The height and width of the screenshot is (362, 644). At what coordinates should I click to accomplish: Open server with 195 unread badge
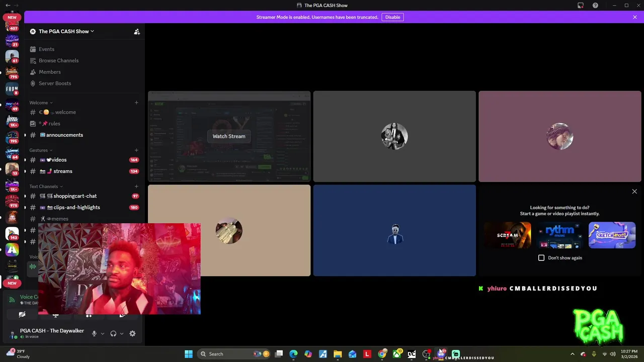click(x=12, y=137)
